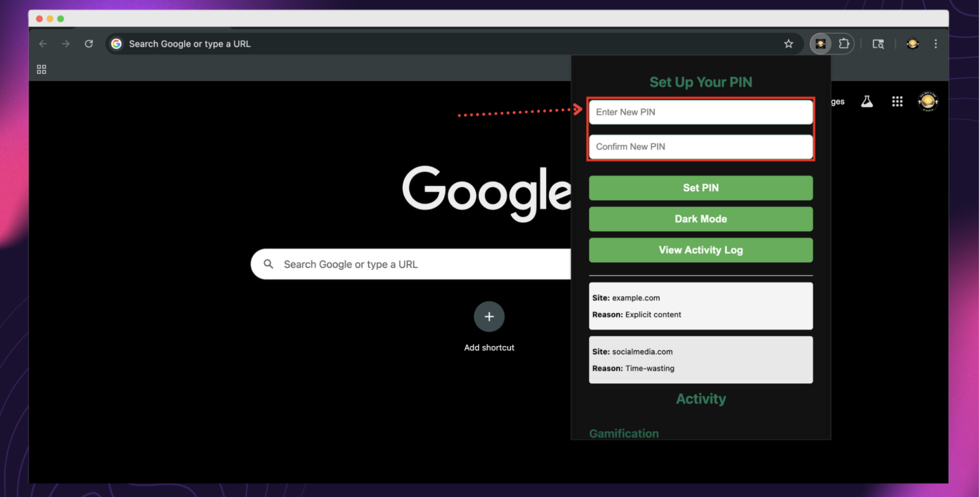The width and height of the screenshot is (980, 497).
Task: Close the window with the red button
Action: (x=39, y=19)
